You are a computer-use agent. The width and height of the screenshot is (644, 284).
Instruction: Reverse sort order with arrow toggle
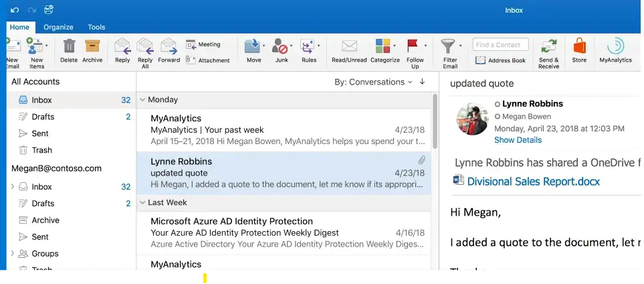tap(422, 82)
